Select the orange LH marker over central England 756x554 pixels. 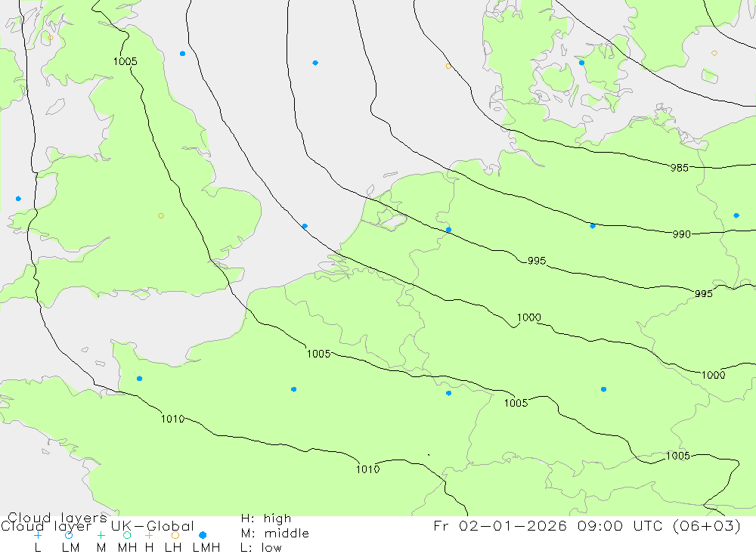click(x=161, y=216)
